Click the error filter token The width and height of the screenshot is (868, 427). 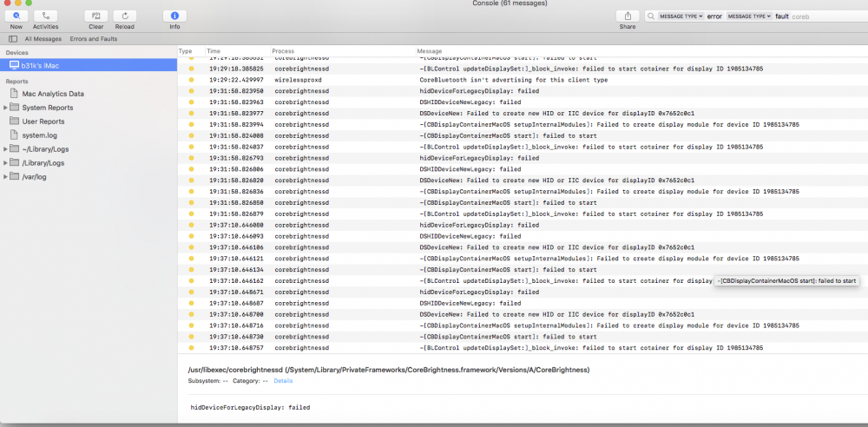click(714, 16)
